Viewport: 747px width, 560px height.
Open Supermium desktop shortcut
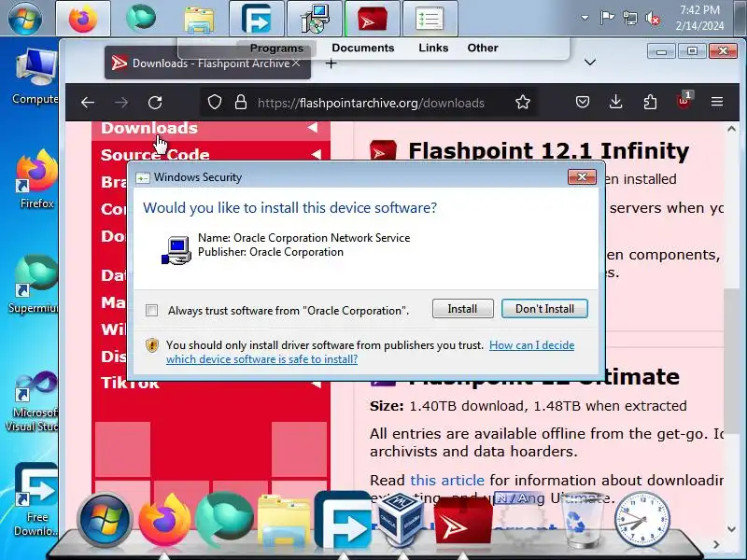(x=35, y=284)
